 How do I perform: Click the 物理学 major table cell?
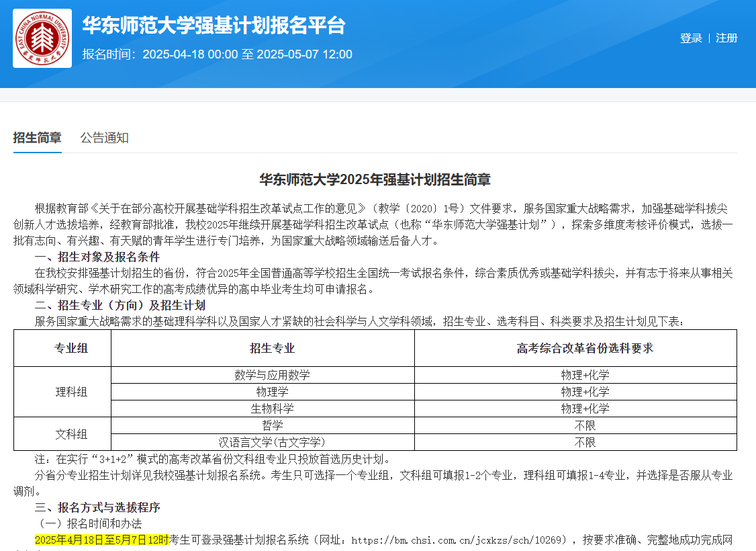263,392
